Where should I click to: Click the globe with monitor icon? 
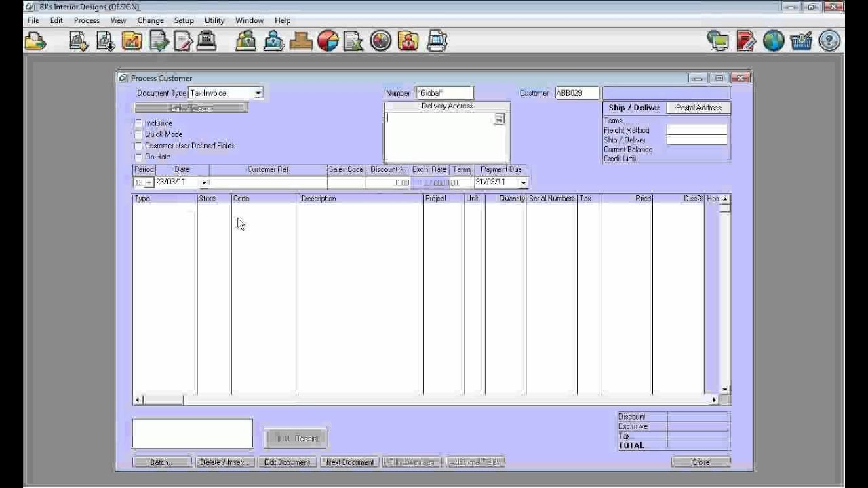pos(718,41)
